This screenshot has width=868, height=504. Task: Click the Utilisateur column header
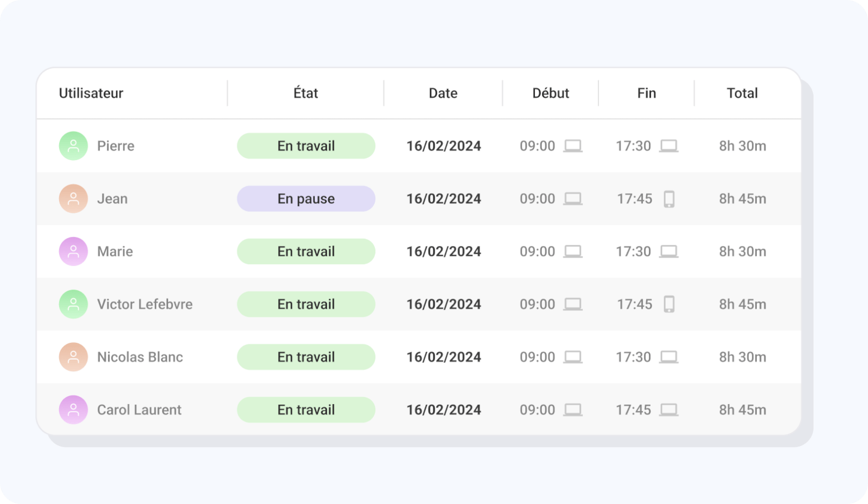point(91,93)
